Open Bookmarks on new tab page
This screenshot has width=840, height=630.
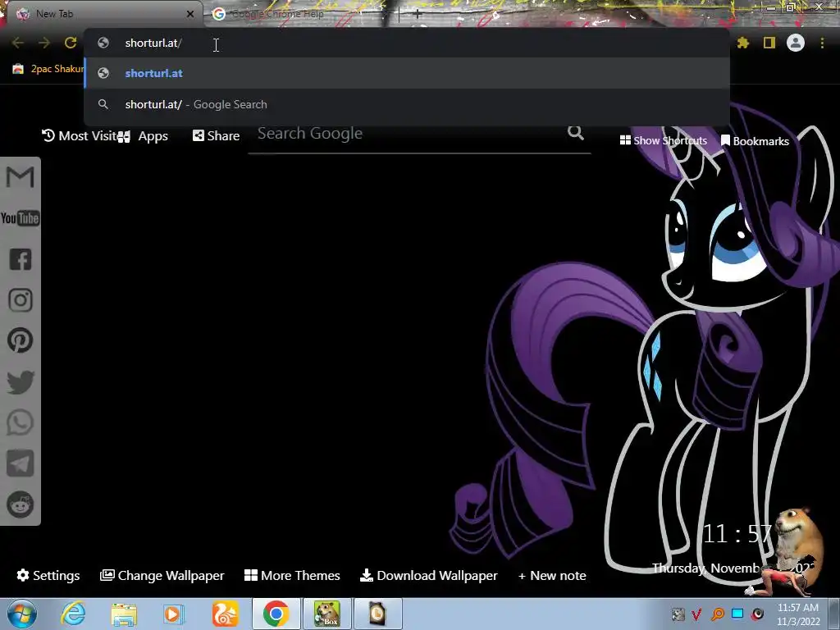pyautogui.click(x=755, y=141)
